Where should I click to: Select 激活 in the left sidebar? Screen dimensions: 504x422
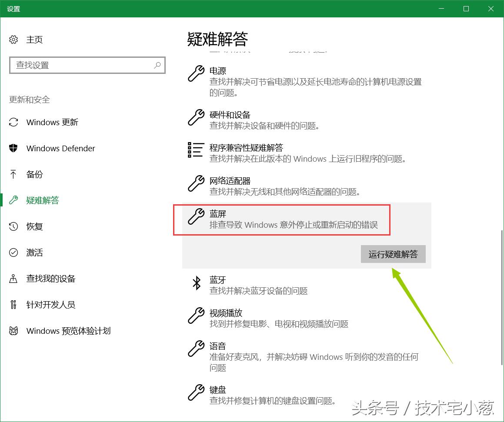tap(34, 253)
